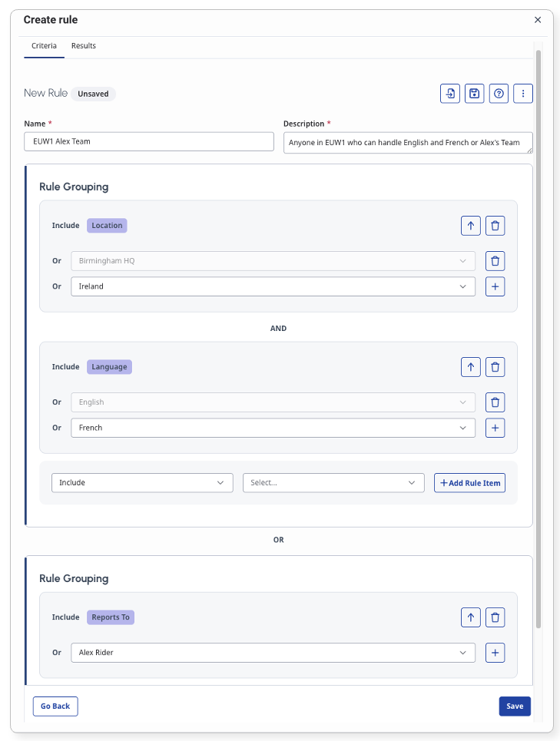Add another value after Ireland
This screenshot has height=741, width=560.
point(495,286)
